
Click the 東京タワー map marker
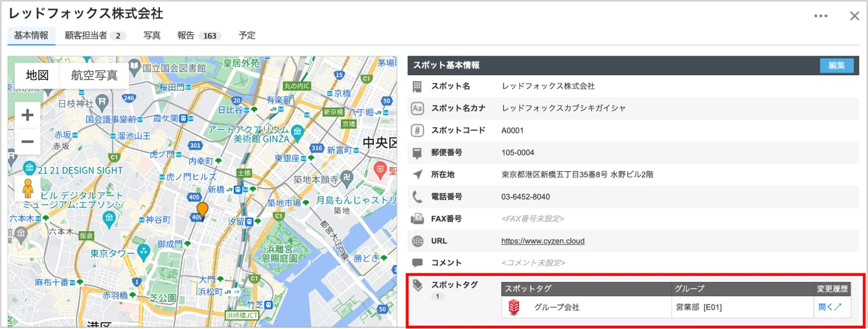(x=143, y=252)
